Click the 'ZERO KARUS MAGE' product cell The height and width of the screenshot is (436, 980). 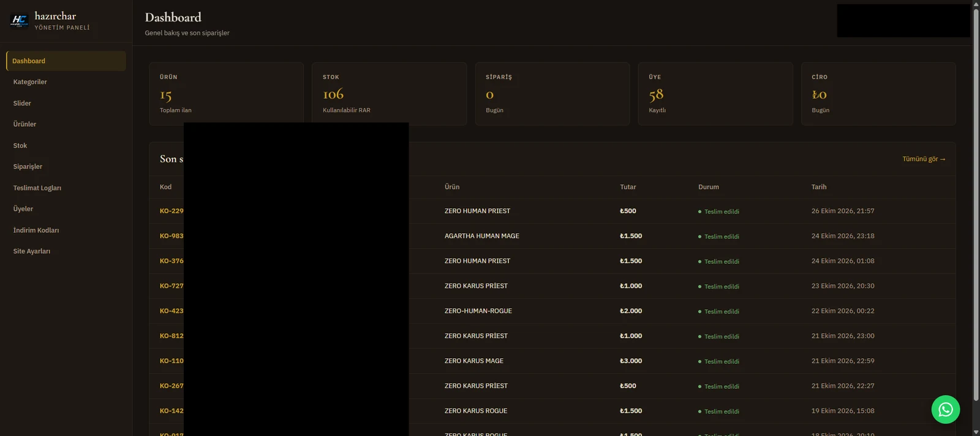pos(474,361)
